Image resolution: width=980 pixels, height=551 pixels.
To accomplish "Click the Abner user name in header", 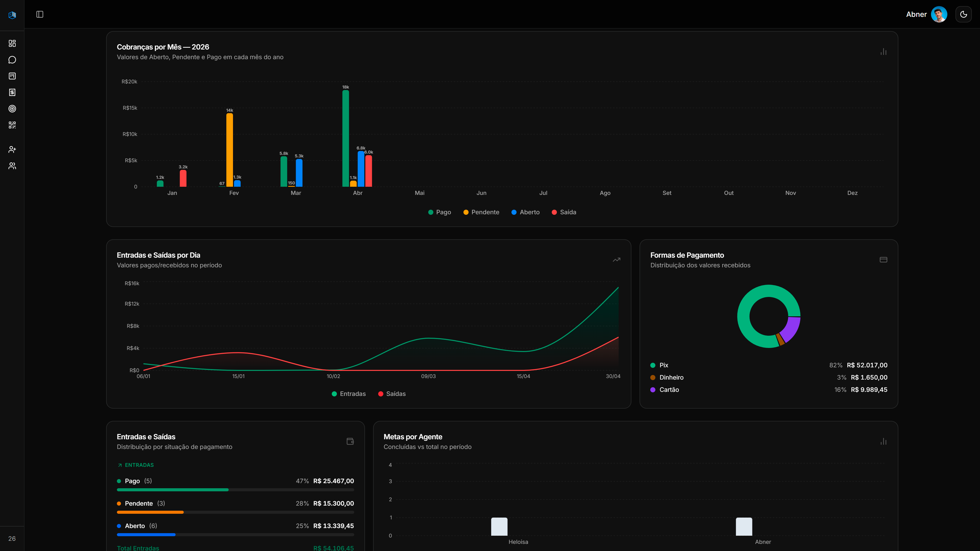I will pyautogui.click(x=916, y=15).
